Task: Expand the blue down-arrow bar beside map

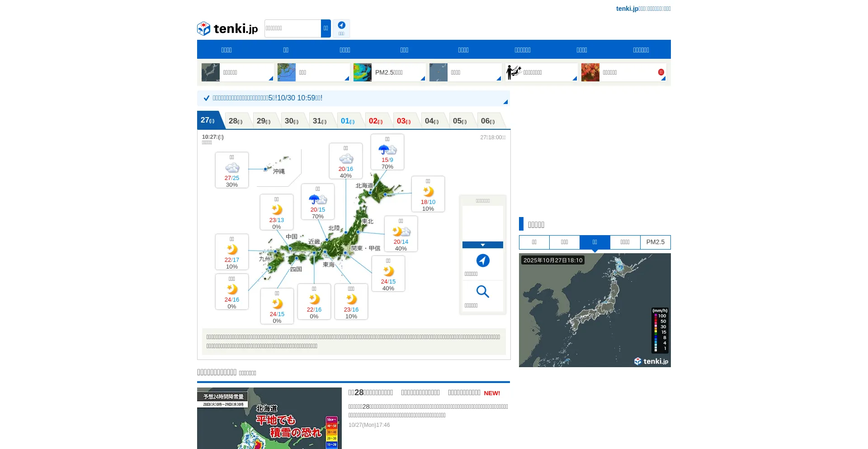Action: coord(482,245)
